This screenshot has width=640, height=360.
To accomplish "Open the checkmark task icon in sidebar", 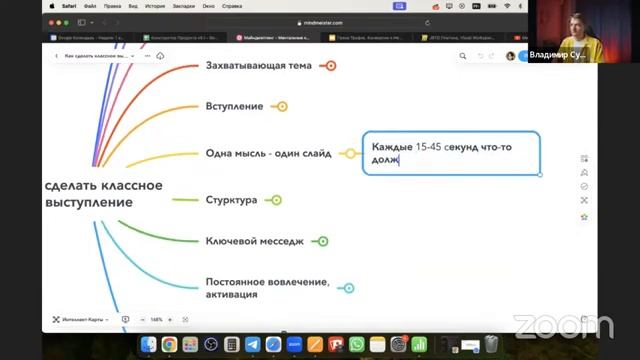I will [x=584, y=186].
